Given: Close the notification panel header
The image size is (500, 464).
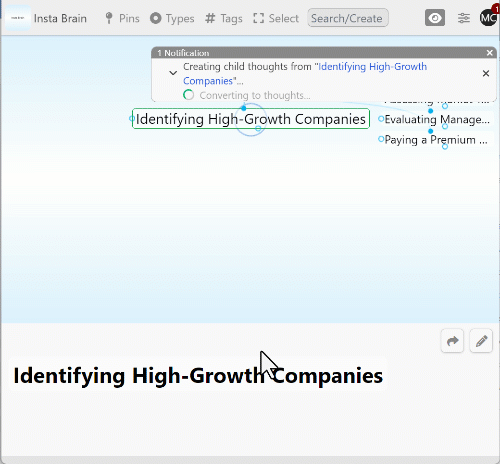Looking at the screenshot, I should (x=489, y=53).
